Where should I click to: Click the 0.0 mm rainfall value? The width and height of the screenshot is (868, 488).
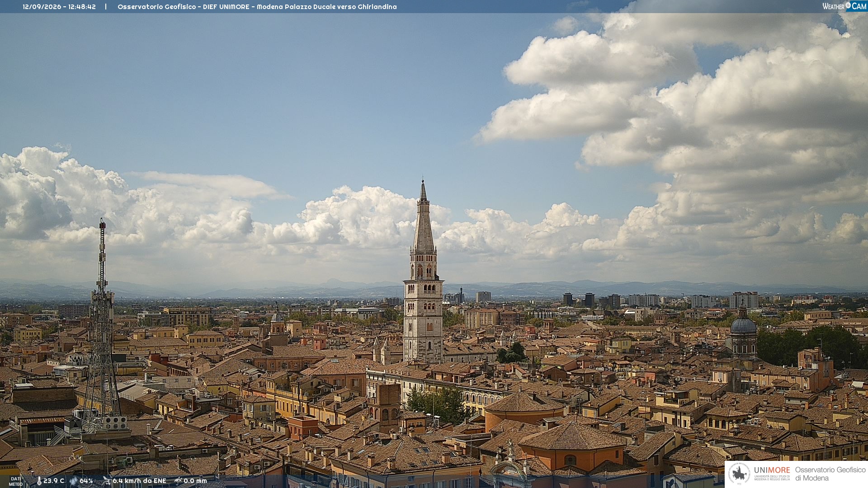pyautogui.click(x=195, y=481)
